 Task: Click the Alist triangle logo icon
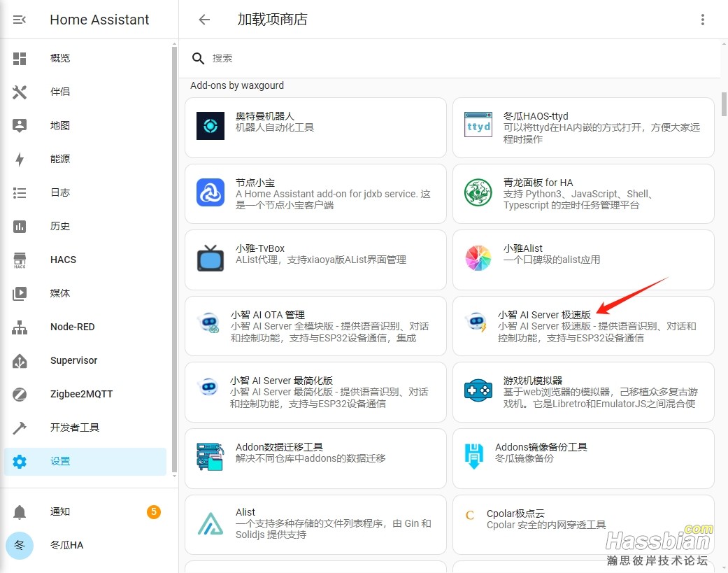[210, 523]
